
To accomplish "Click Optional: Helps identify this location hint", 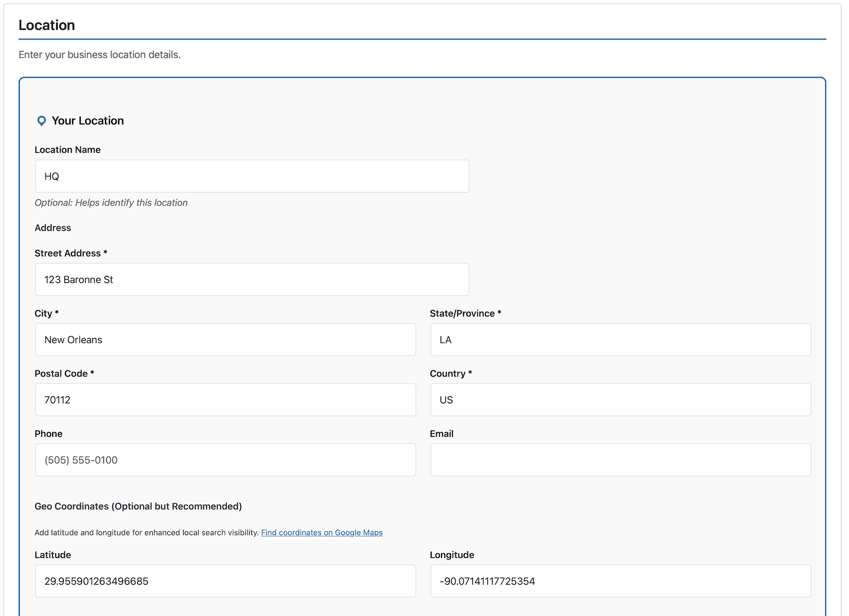I will 111,203.
